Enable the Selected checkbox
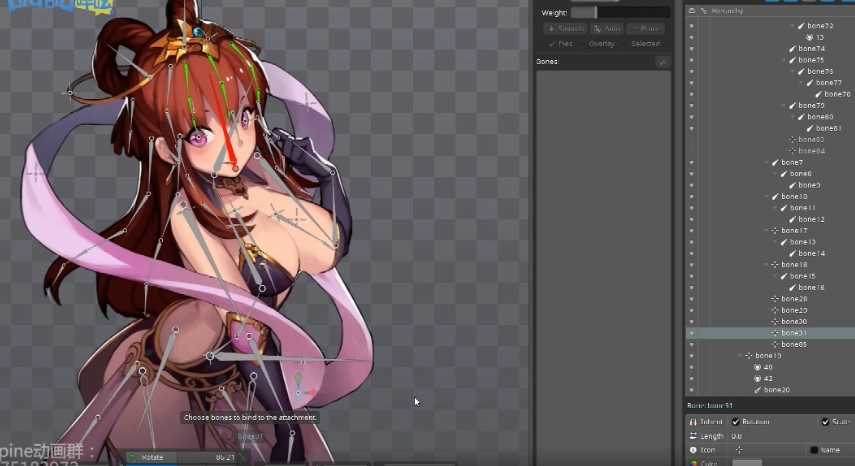The width and height of the screenshot is (855, 466). [x=625, y=44]
